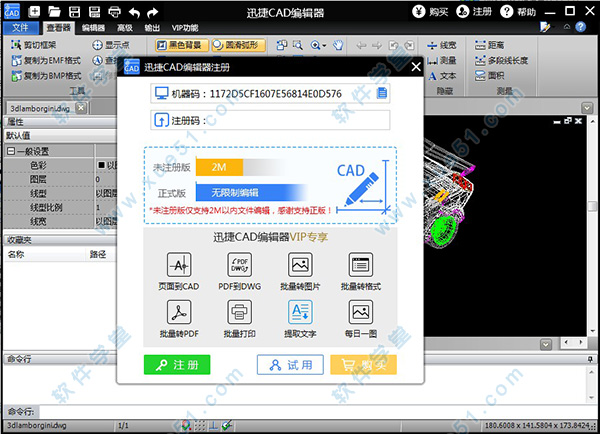Image resolution: width=600 pixels, height=434 pixels.
Task: Toggle the grid icon in status bar
Action: click(x=200, y=426)
